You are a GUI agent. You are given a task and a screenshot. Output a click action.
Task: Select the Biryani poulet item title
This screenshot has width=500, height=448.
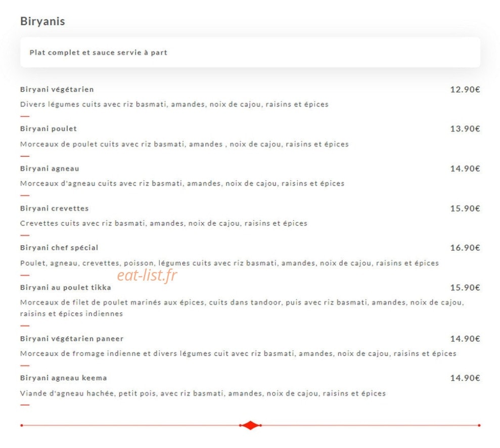point(49,129)
